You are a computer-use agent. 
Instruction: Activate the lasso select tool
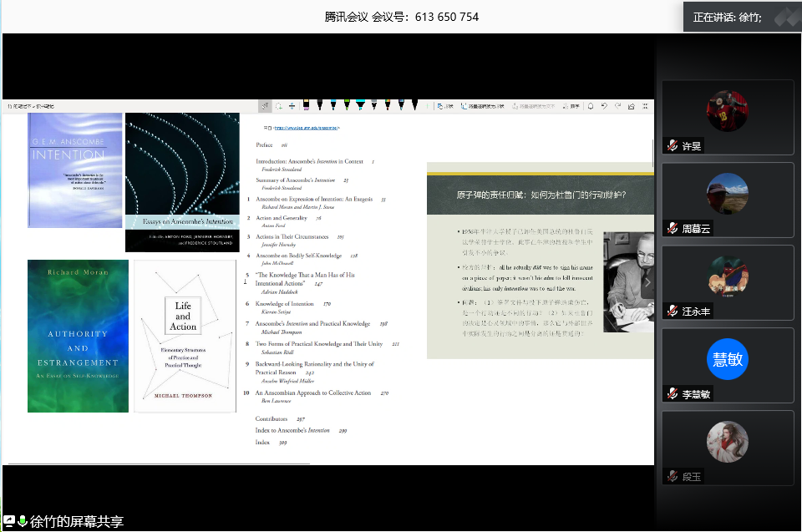click(279, 106)
